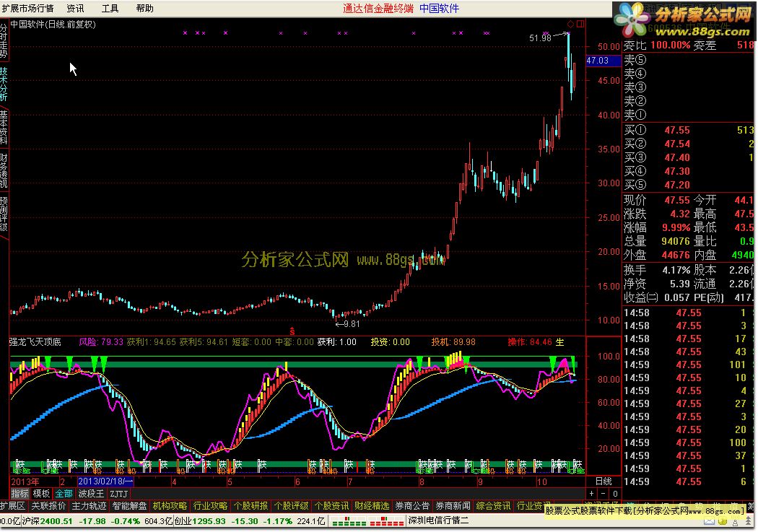The width and height of the screenshot is (758, 532).
Task: Click the highlighted date 2013/02/18/一
Action: 105,481
